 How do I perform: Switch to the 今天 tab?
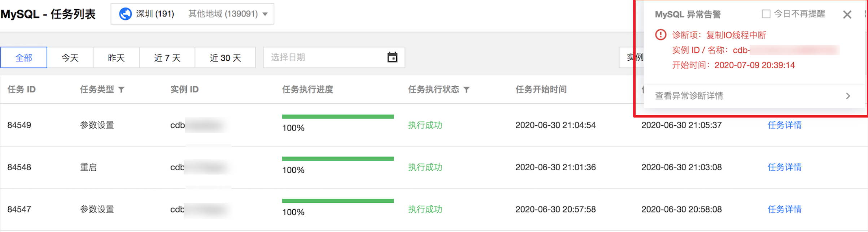70,57
